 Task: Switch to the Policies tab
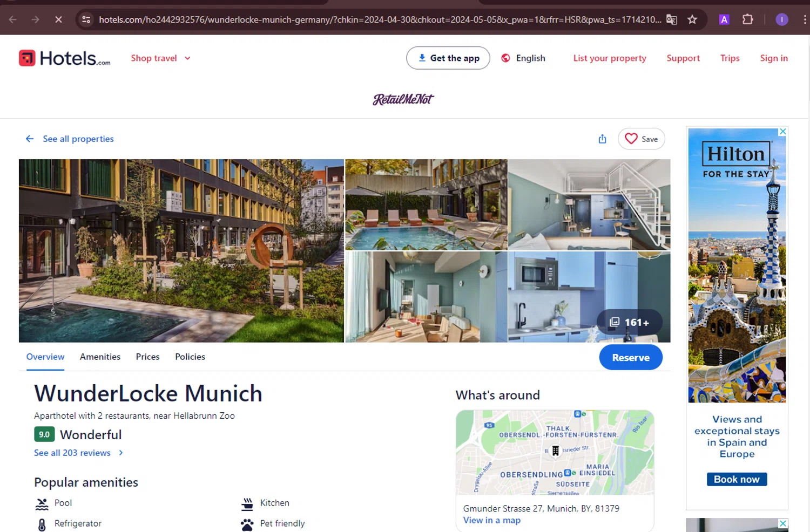(190, 357)
